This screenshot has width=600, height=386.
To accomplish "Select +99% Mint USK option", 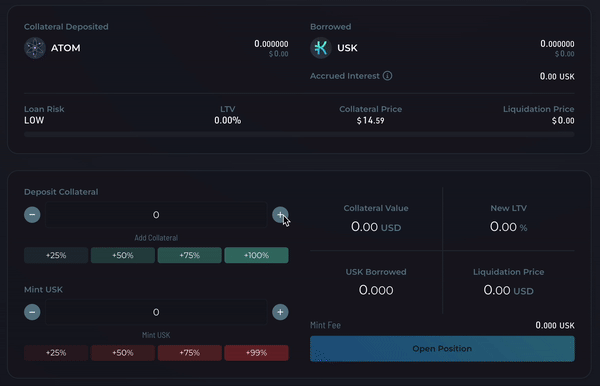I will click(x=256, y=353).
